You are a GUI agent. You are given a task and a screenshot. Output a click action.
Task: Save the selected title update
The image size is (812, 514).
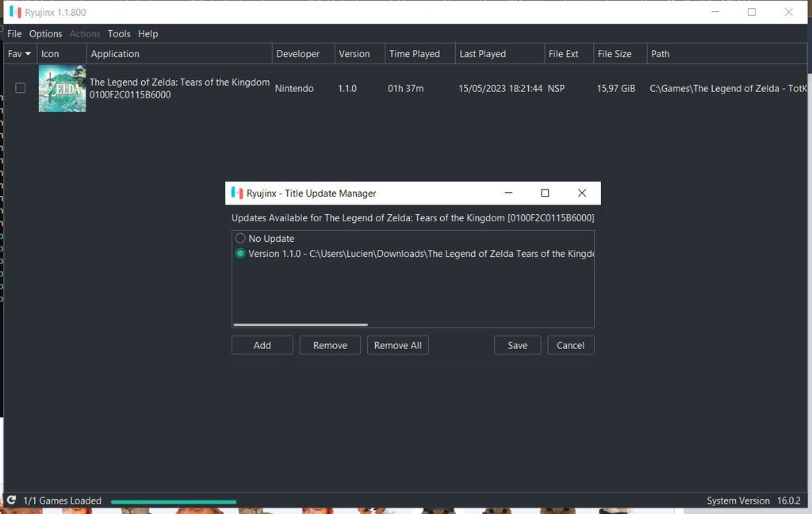(517, 345)
